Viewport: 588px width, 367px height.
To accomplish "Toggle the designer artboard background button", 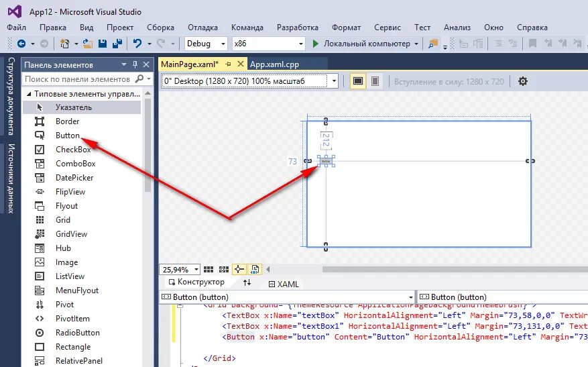I will coord(255,270).
